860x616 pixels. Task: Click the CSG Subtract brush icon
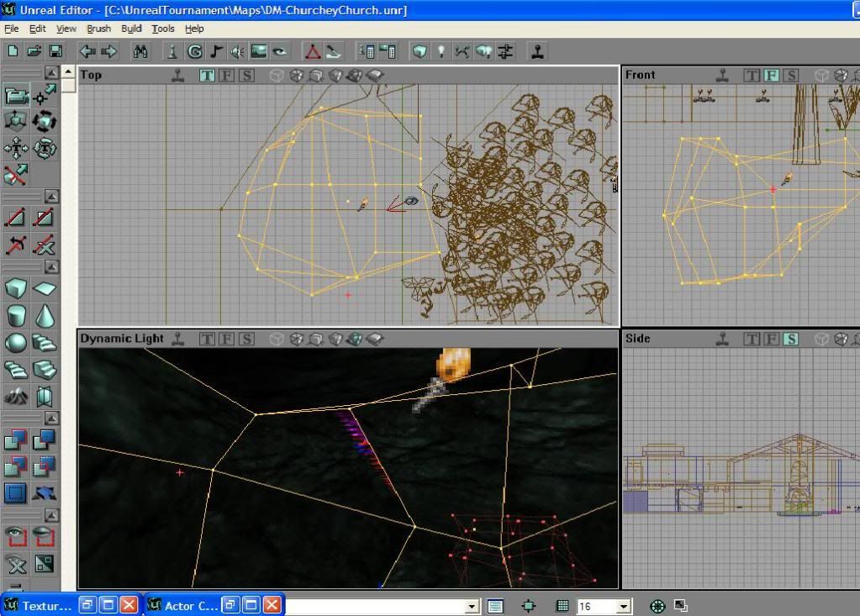pyautogui.click(x=44, y=440)
